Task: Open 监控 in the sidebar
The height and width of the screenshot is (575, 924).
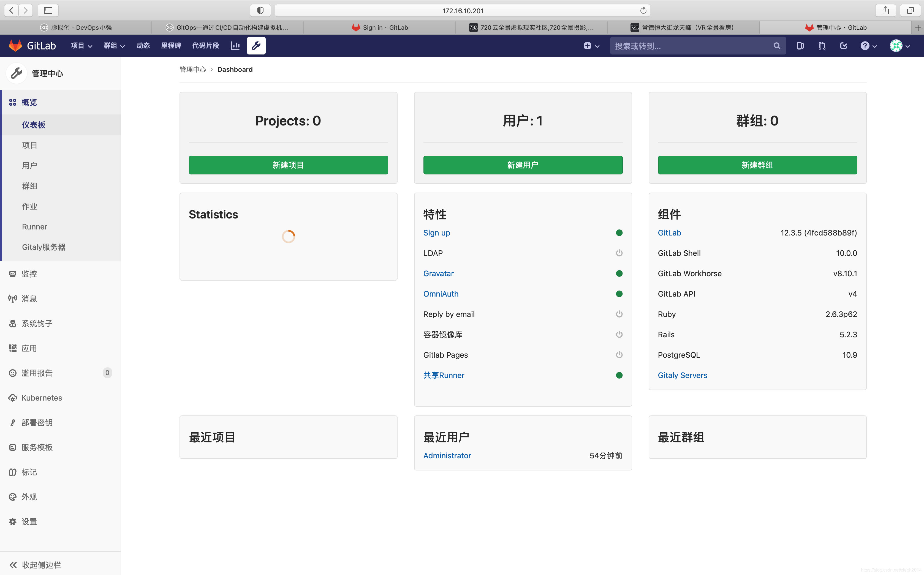Action: [61, 274]
